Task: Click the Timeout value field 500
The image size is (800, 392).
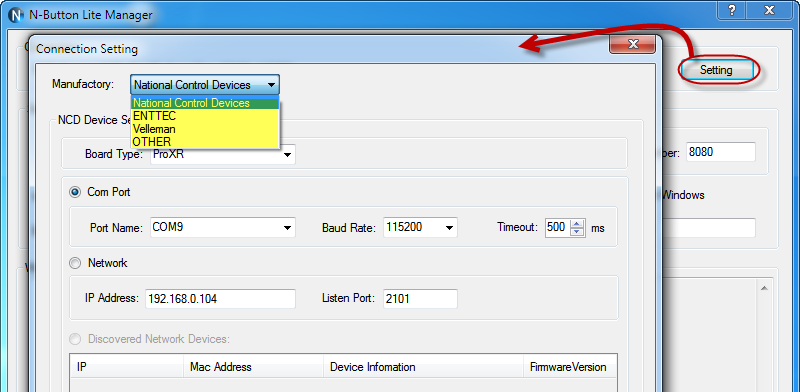Action: tap(557, 227)
